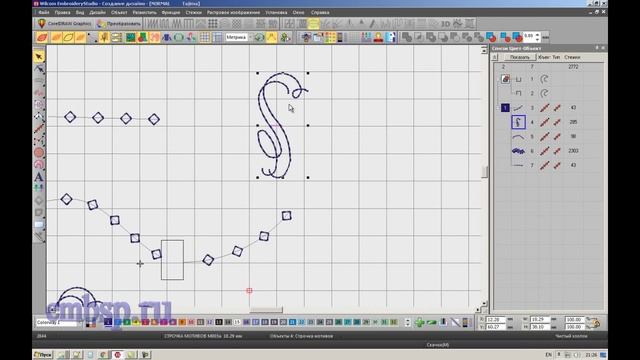Click the outlined yellow leaf stitch icon

pyautogui.click(x=68, y=38)
